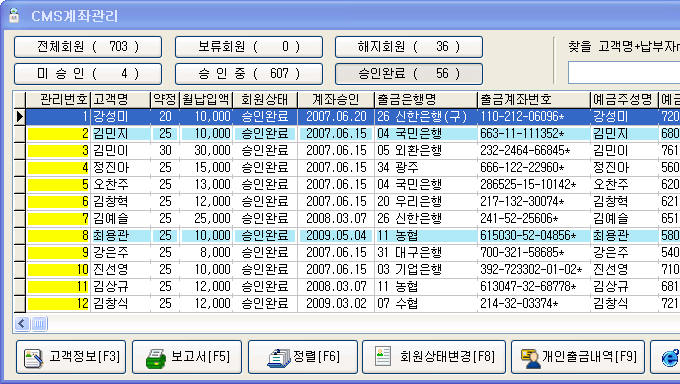Select customer name cell of row 2
The height and width of the screenshot is (384, 680).
[x=120, y=134]
